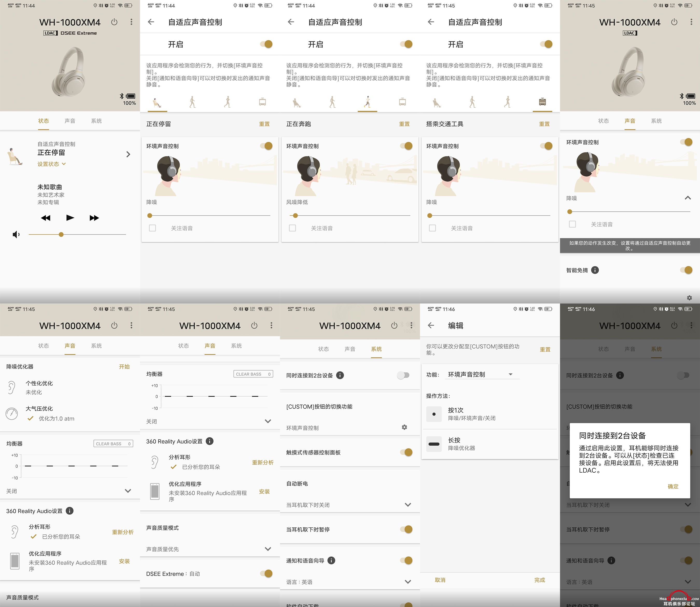
Task: Select the 长按 bar button option
Action: point(434,444)
